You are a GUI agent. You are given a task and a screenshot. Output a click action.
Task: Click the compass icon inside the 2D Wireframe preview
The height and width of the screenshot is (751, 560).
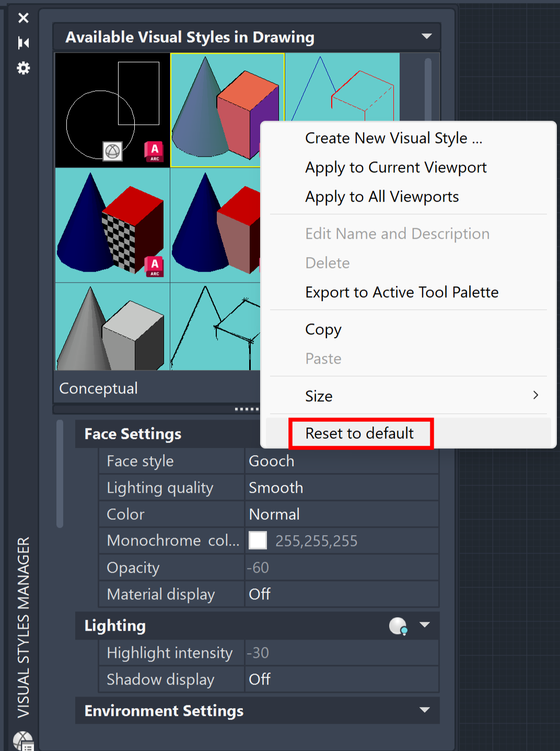[x=111, y=152]
